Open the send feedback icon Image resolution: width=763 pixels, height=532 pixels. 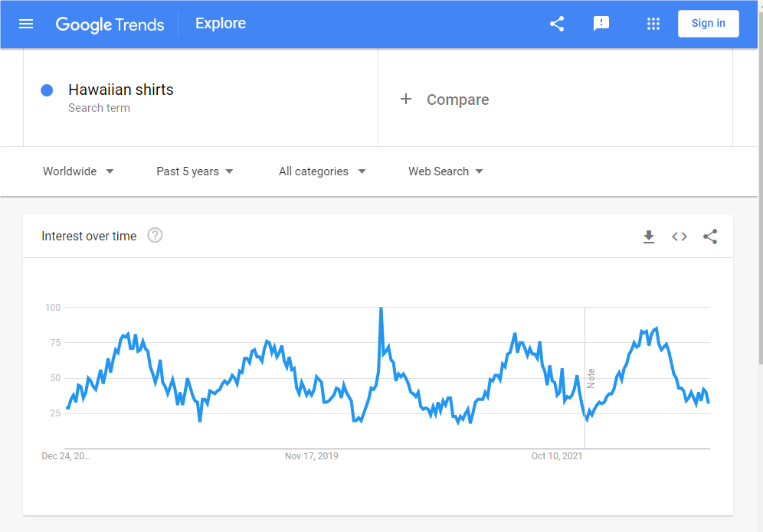click(601, 23)
